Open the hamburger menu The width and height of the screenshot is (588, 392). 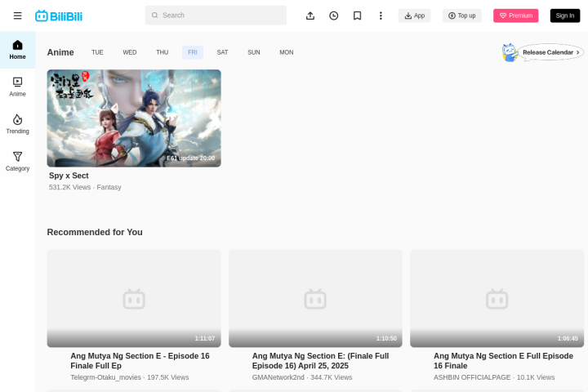pos(18,16)
